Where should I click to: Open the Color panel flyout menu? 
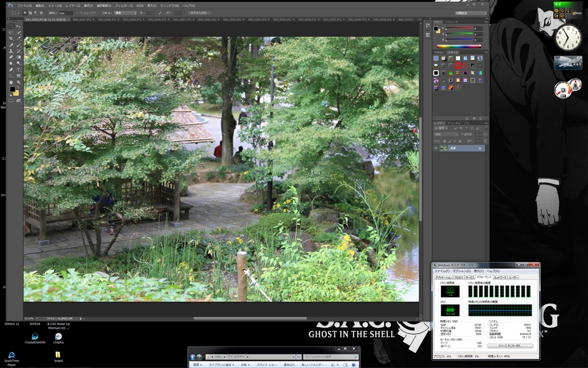click(486, 22)
